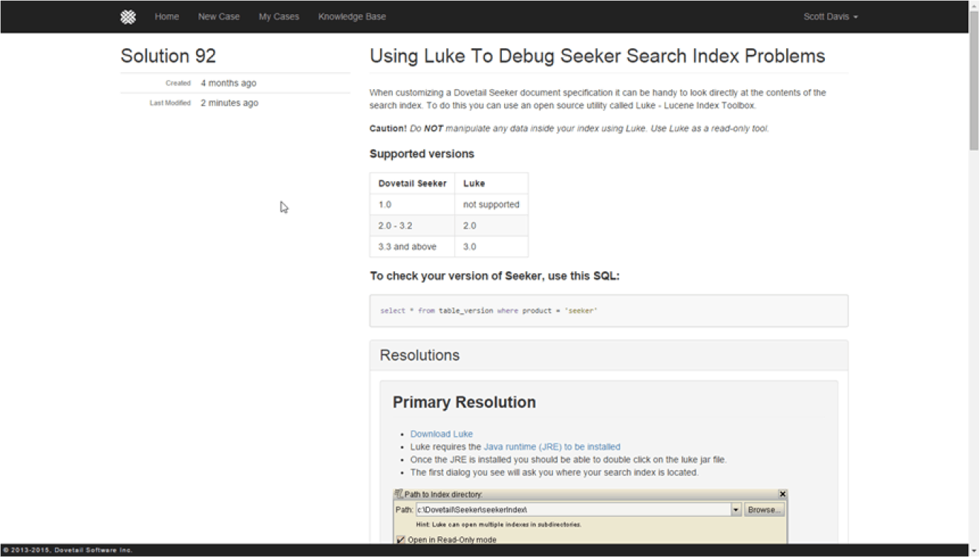The width and height of the screenshot is (980, 557).
Task: Click the Dovetail logo in the navigation bar
Action: [x=128, y=16]
